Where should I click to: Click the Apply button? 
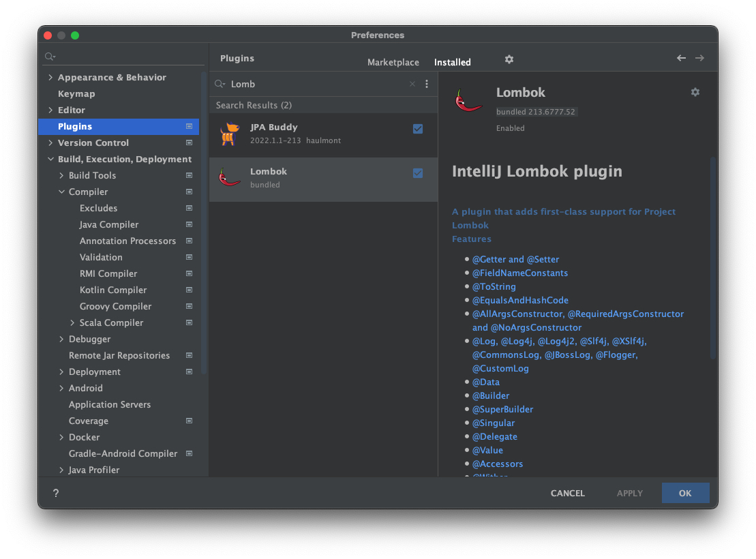pos(629,493)
